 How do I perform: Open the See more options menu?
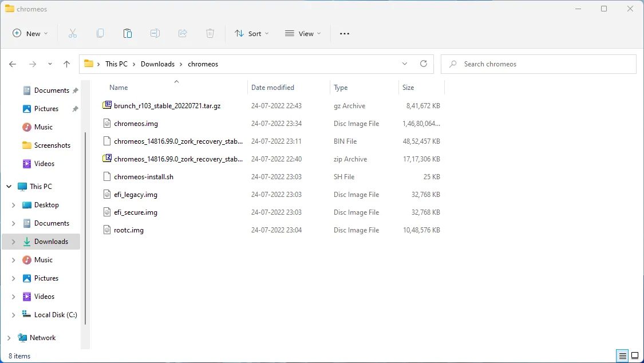point(344,34)
